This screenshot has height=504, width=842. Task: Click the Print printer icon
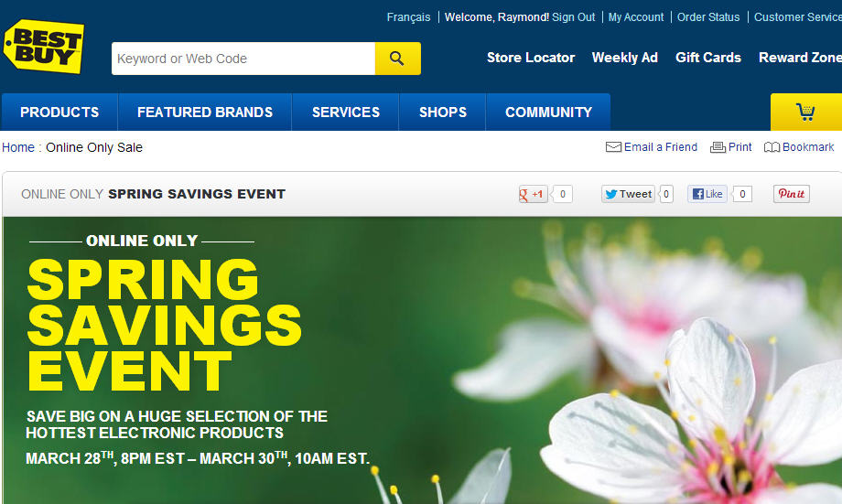point(718,147)
